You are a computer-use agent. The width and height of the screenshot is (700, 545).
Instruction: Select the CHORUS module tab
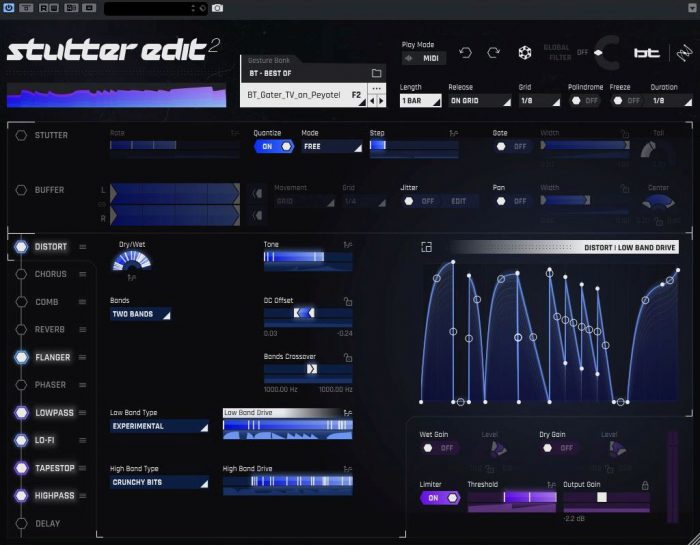[50, 274]
